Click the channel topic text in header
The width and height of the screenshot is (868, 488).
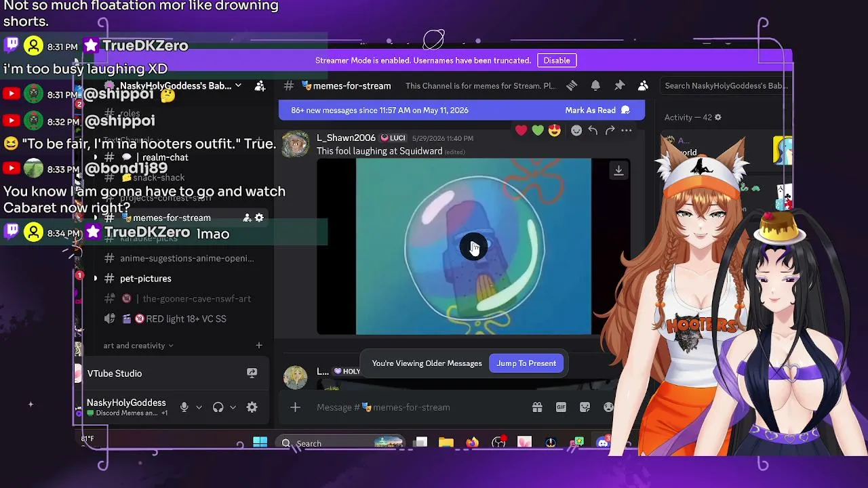480,86
